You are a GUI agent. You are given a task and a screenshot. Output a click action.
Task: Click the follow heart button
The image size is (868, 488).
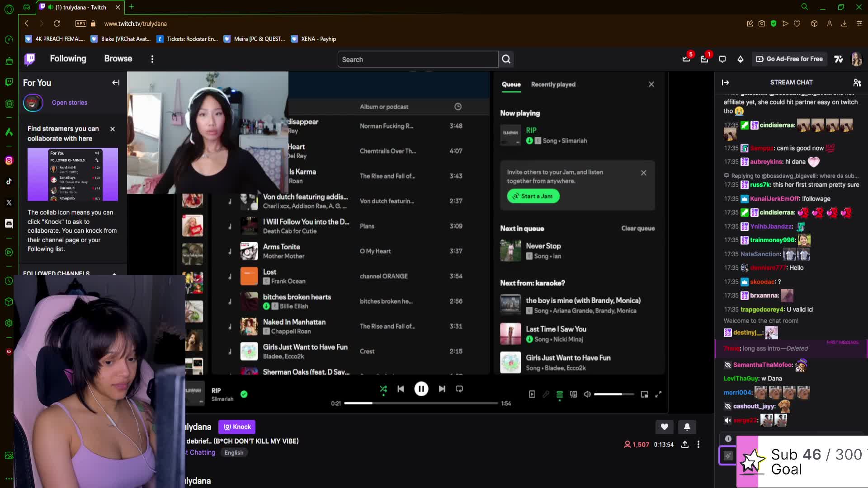point(664,427)
